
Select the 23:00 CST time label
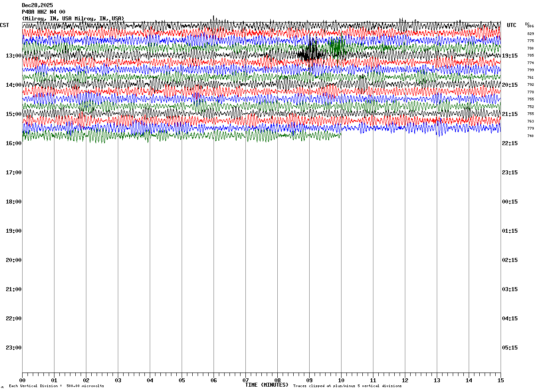click(14, 348)
